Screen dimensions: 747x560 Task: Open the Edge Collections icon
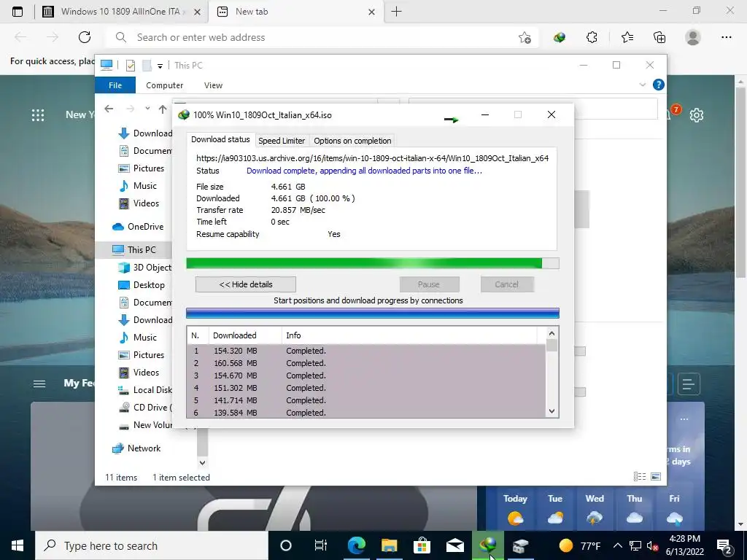(659, 37)
